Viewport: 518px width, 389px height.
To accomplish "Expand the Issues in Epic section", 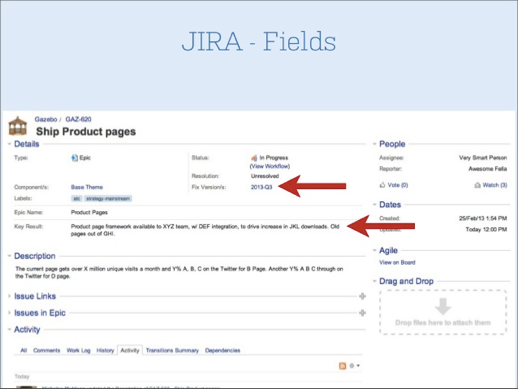I will 9,313.
